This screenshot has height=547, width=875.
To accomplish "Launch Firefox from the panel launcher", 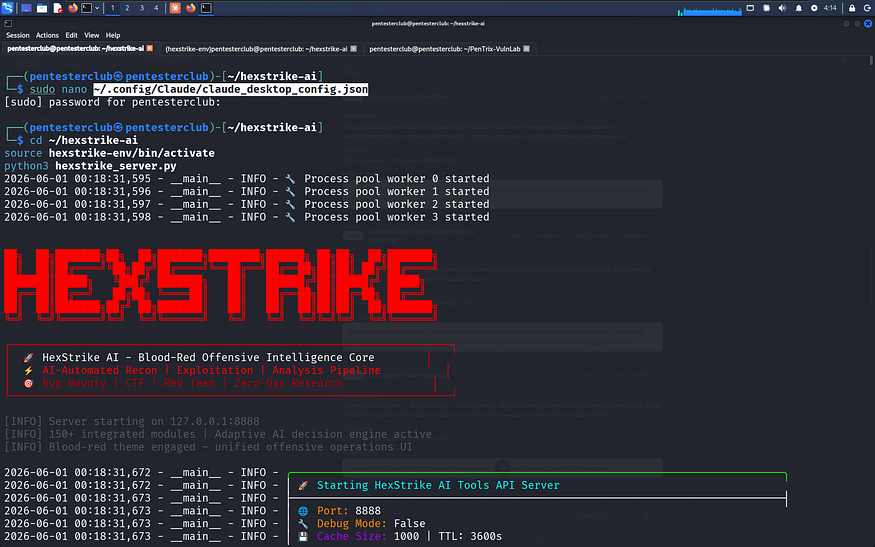I will (x=73, y=8).
